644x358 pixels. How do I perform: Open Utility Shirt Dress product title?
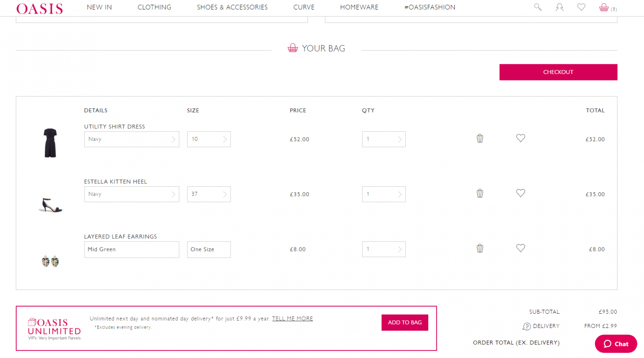(114, 126)
